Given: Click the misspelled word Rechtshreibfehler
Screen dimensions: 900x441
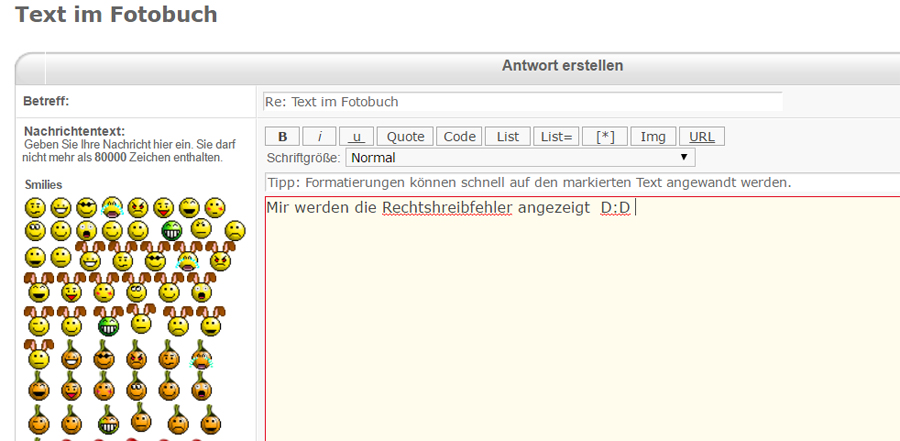Looking at the screenshot, I should click(x=447, y=207).
